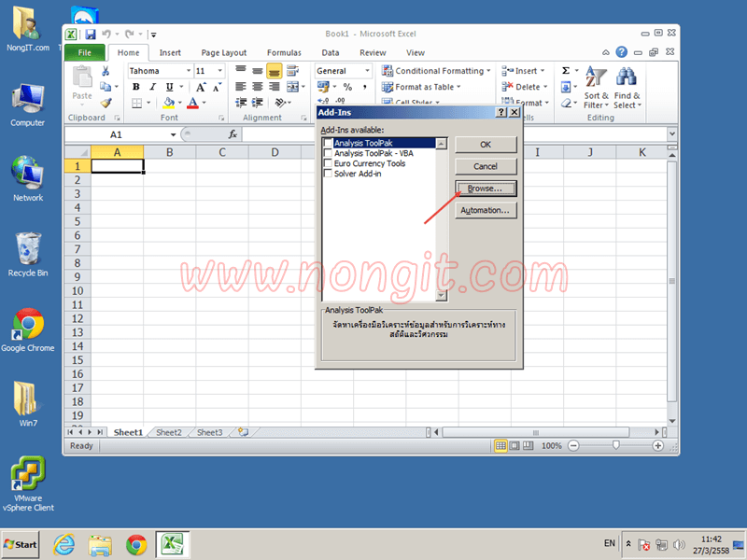Switch to the Page Layout tab

224,53
